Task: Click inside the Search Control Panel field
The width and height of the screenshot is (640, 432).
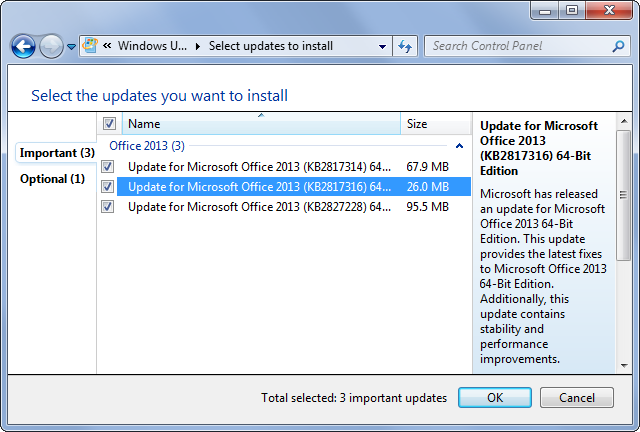Action: (x=515, y=46)
